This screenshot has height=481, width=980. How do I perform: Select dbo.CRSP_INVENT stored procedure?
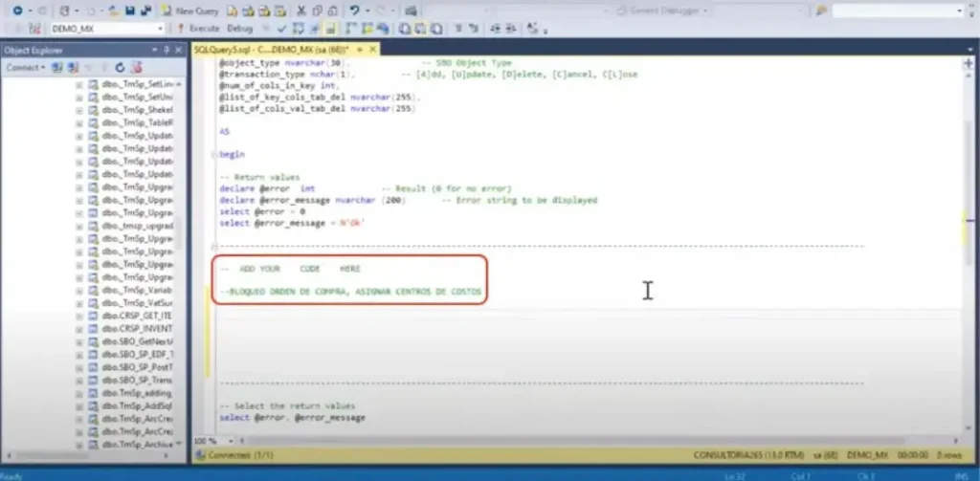[137, 329]
